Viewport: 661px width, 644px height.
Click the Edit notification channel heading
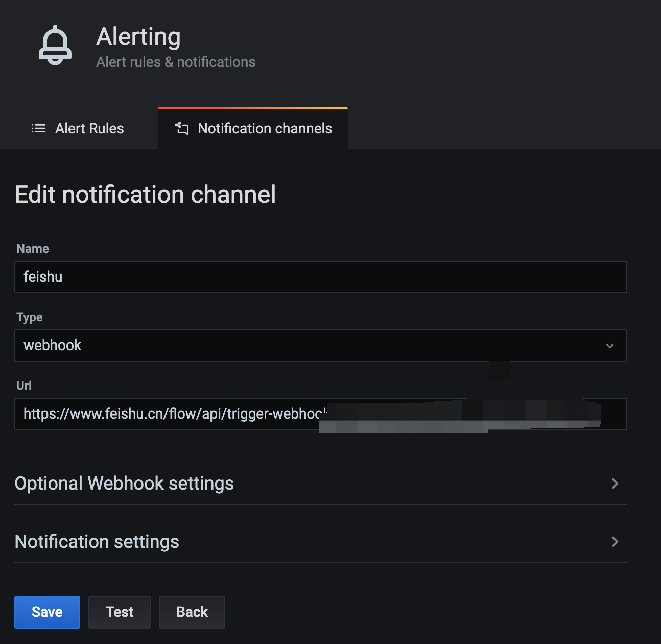pos(146,195)
